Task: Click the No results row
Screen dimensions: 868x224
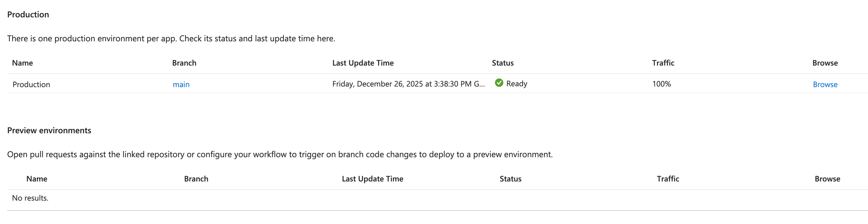Action: point(30,198)
